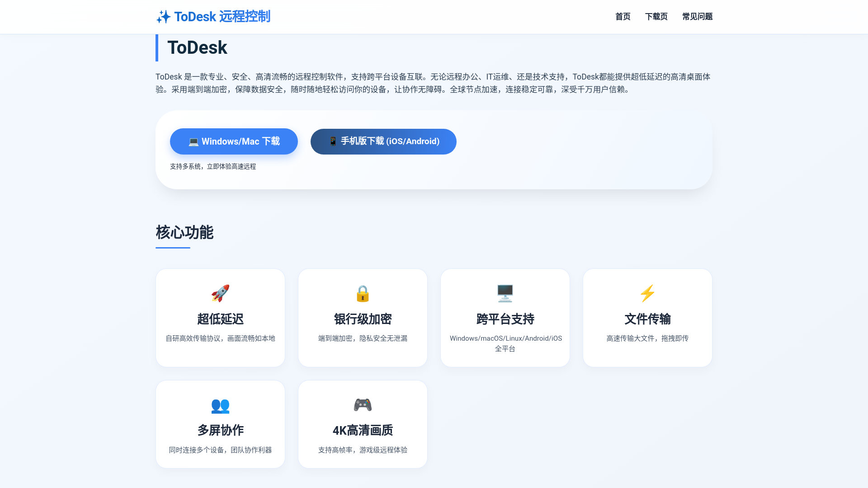The image size is (868, 488).
Task: Click the lightning bolt icon on 文件传输 card
Action: tap(647, 293)
